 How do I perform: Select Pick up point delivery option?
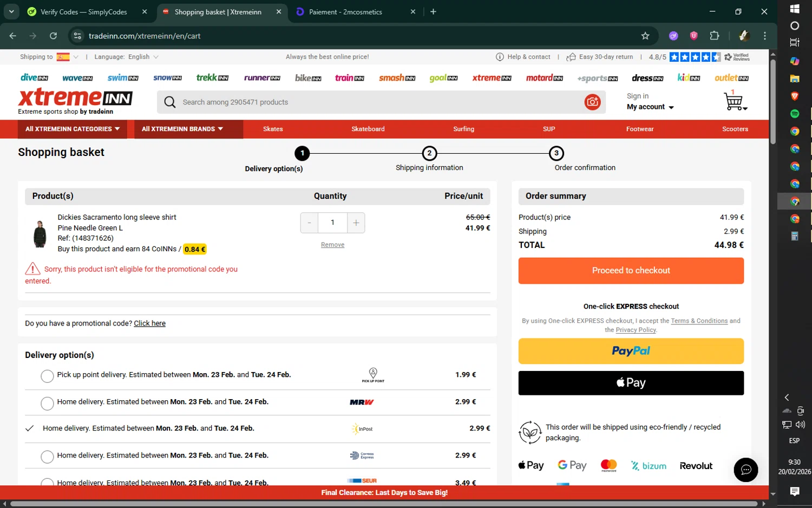coord(47,376)
